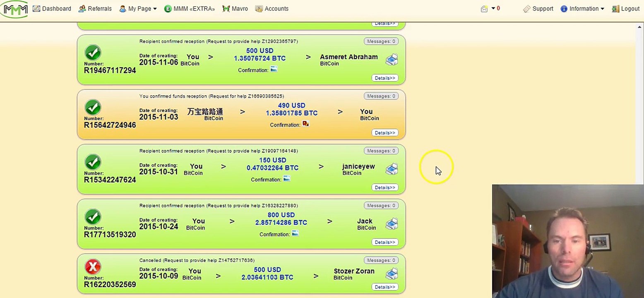Viewport: 644px width, 298px height.
Task: Expand the My Page dropdown menu
Action: pos(138,9)
